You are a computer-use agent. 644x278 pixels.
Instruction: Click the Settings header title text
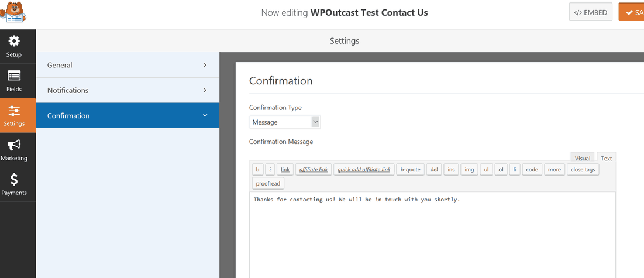click(345, 41)
